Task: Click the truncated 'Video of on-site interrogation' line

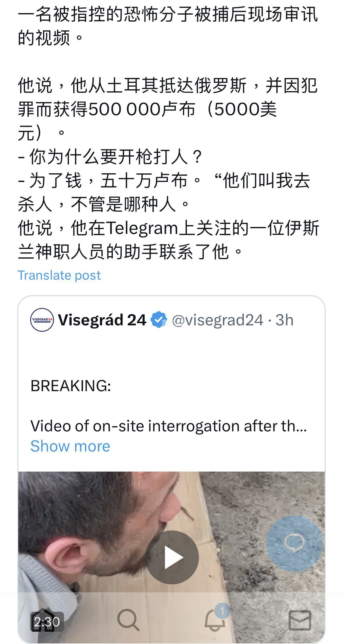Action: [x=169, y=426]
